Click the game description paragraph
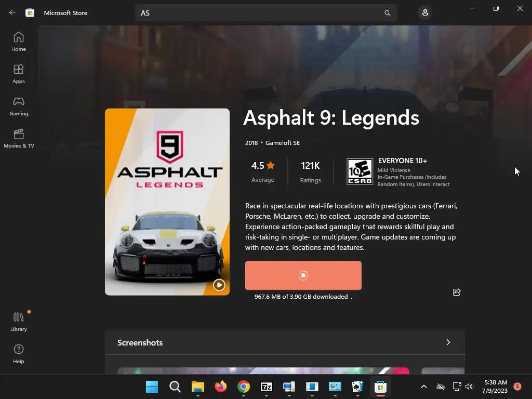 (351, 227)
